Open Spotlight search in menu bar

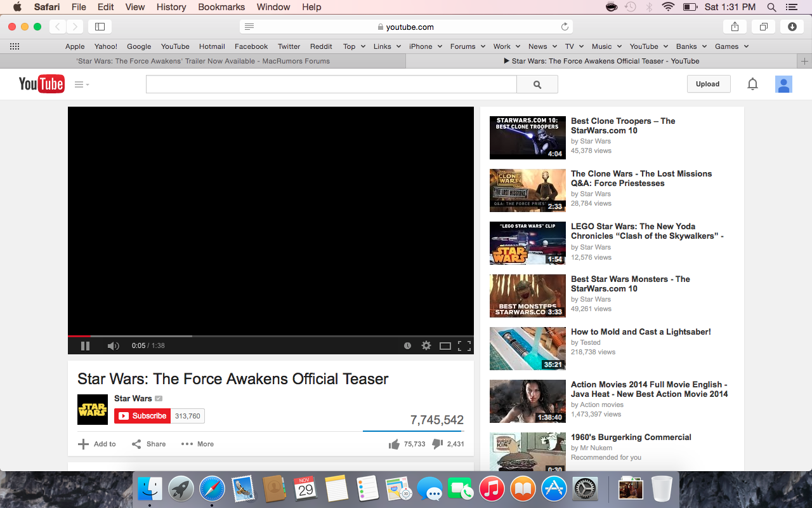(771, 7)
